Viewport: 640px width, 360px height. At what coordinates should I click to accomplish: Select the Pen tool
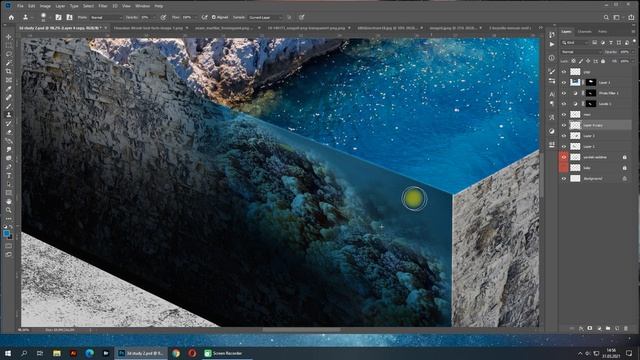9,167
